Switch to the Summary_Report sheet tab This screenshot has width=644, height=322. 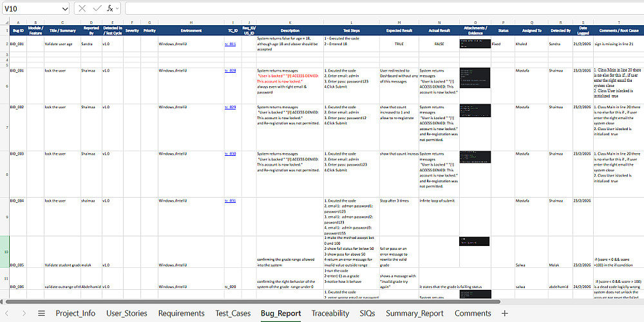414,314
